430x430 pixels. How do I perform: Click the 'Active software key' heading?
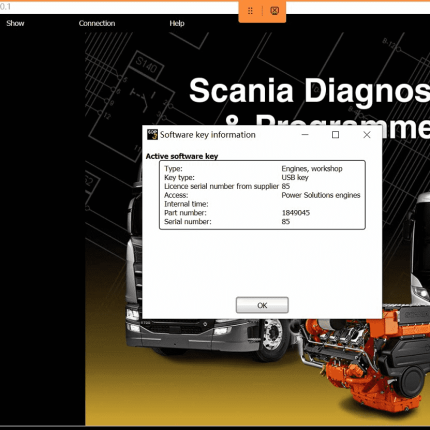point(182,156)
